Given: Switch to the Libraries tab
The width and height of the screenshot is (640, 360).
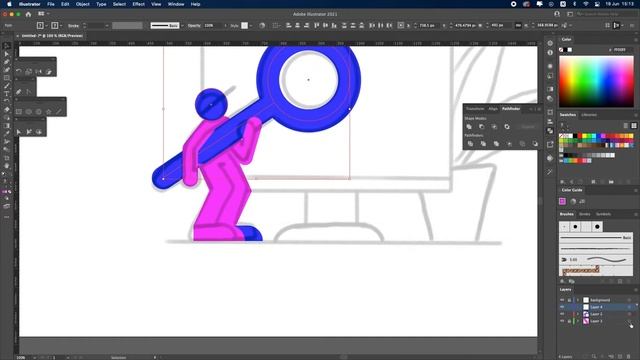Looking at the screenshot, I should tap(589, 115).
